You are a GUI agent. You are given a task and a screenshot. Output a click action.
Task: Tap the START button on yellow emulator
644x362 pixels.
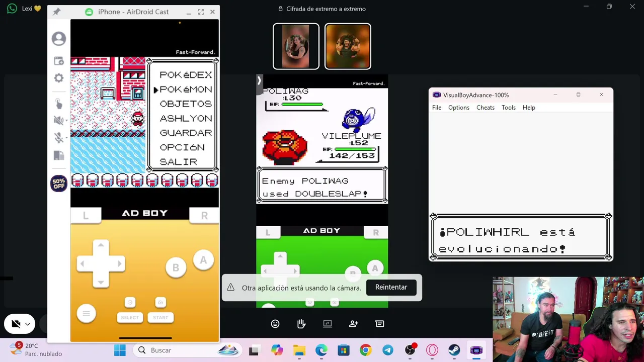tap(160, 317)
